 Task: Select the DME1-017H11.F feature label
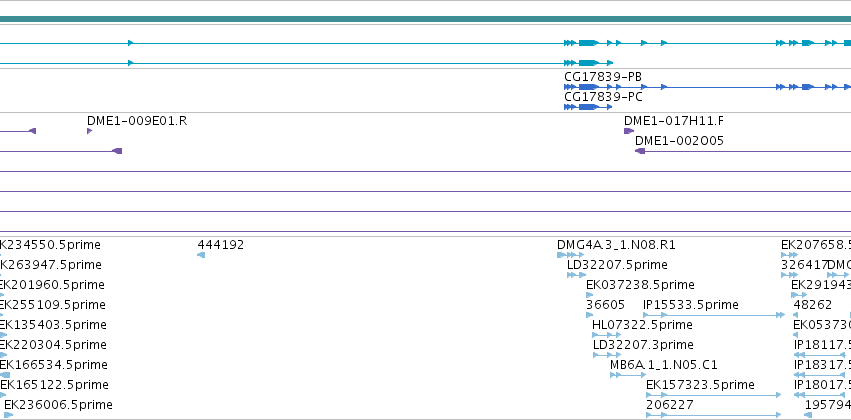coord(674,120)
